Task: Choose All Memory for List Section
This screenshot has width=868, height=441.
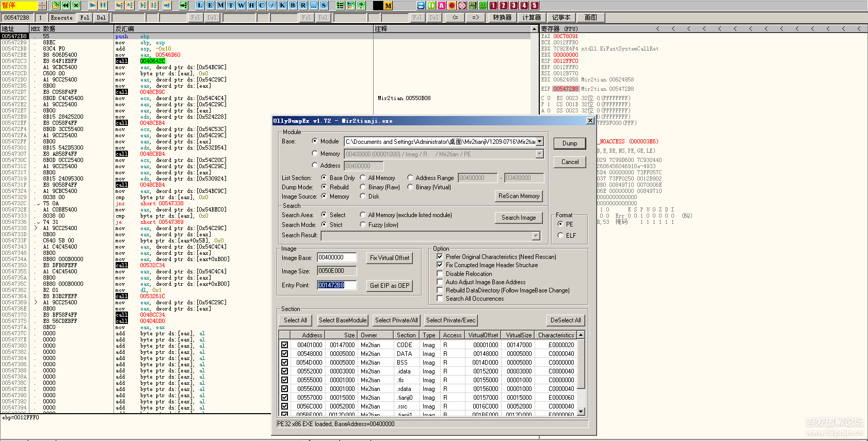Action: [363, 177]
